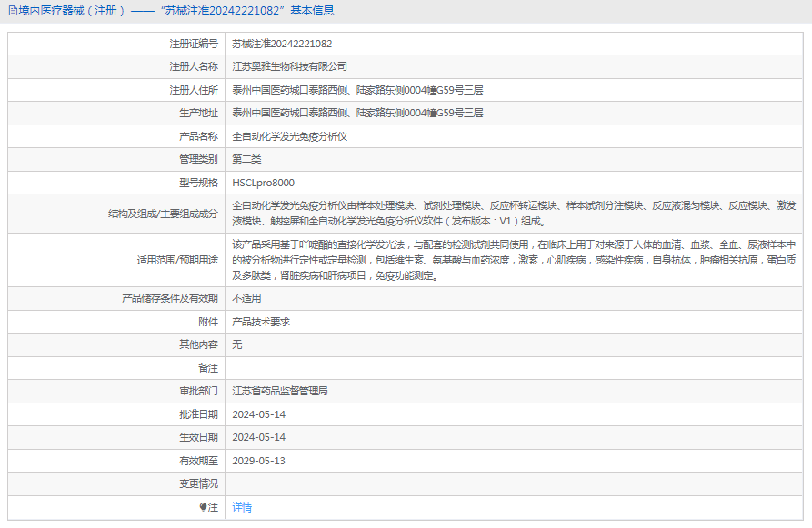Click the bulb icon next to 注
The height and width of the screenshot is (528, 812).
[x=203, y=507]
